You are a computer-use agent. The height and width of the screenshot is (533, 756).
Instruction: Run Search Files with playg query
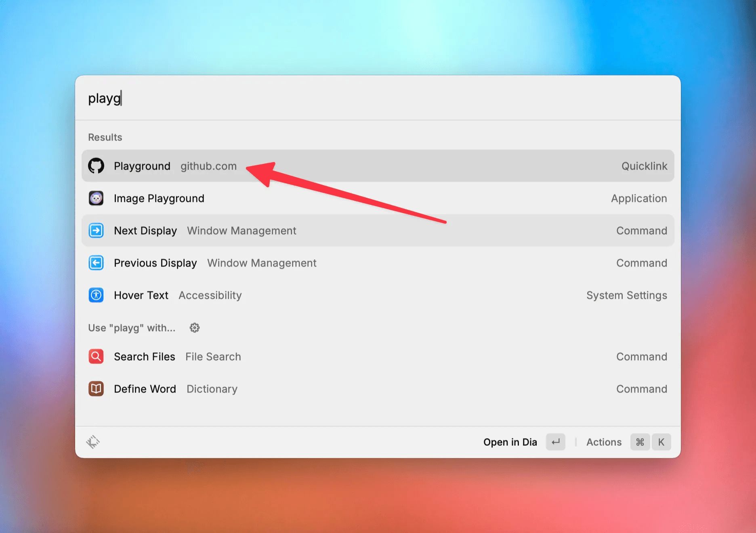click(378, 357)
